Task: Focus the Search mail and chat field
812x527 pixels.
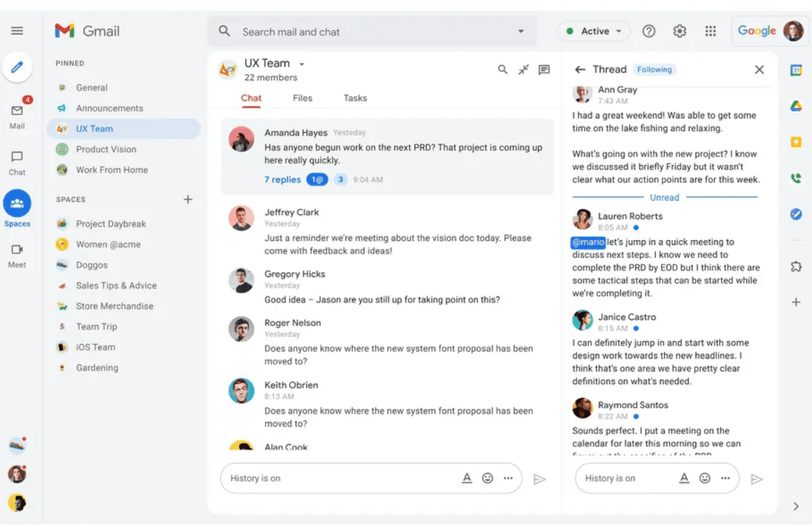Action: coord(372,31)
